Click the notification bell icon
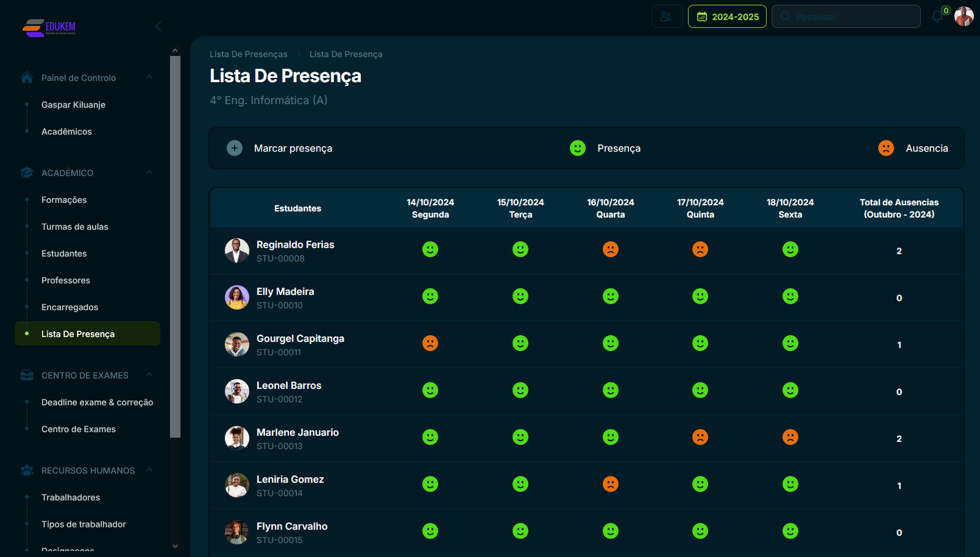Viewport: 980px width, 557px height. [937, 17]
